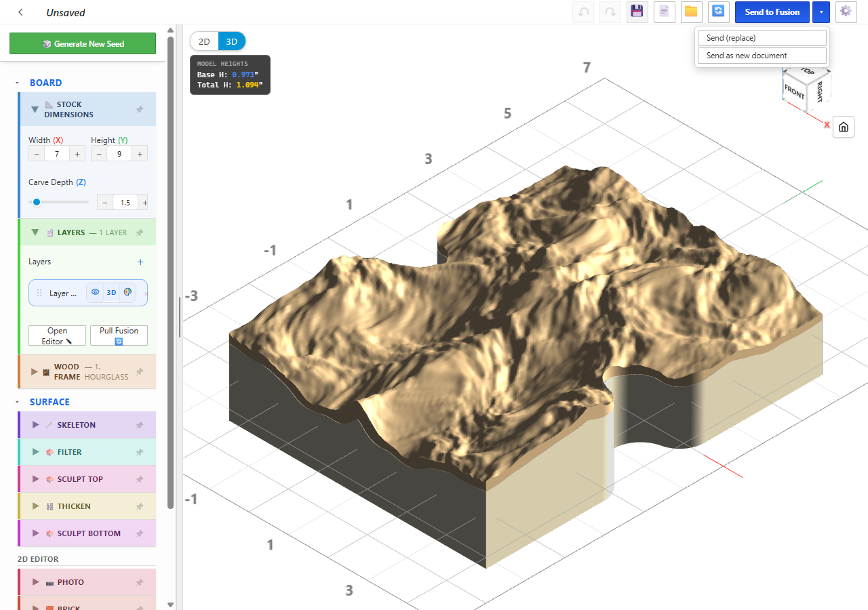Click the blue sync icon in the top toolbar
868x610 pixels.
pyautogui.click(x=718, y=12)
